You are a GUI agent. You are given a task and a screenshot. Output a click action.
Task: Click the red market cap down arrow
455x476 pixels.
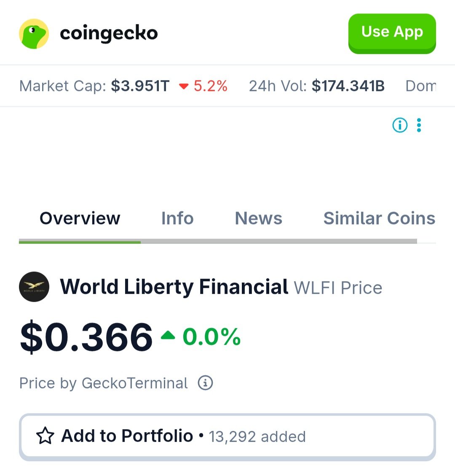tap(184, 86)
